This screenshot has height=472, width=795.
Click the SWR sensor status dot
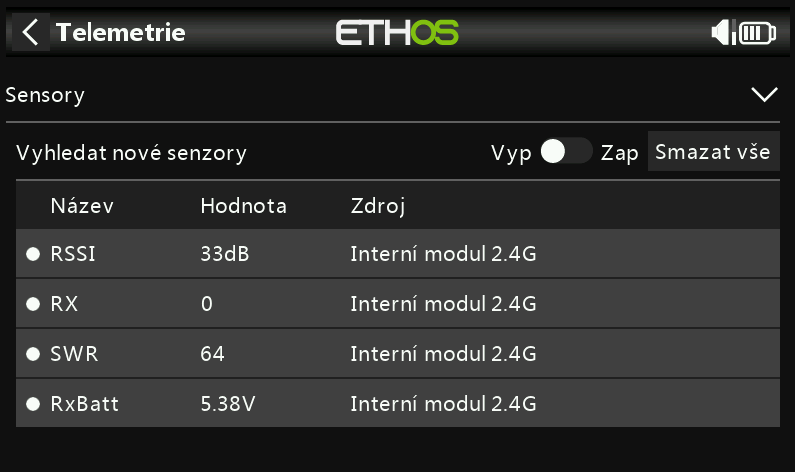pos(32,354)
